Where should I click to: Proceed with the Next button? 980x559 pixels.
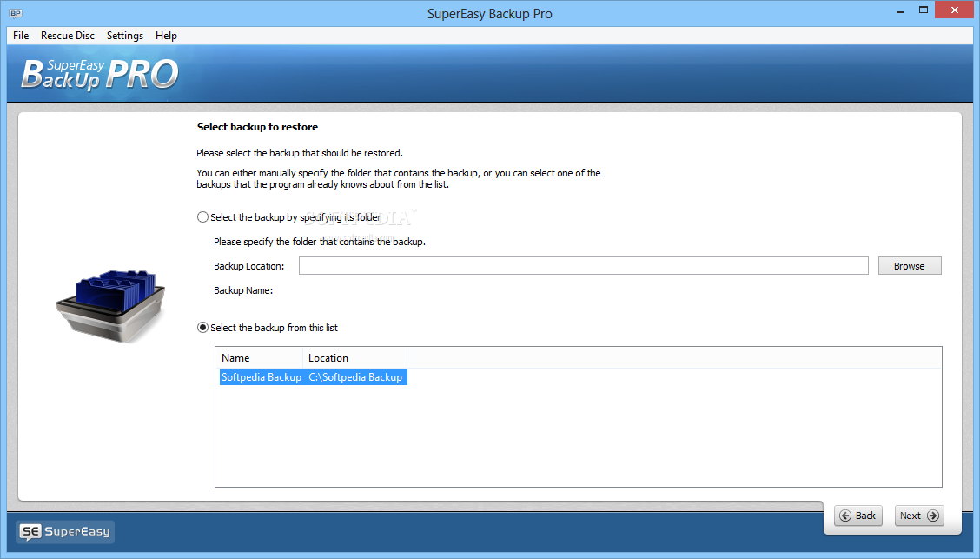pyautogui.click(x=919, y=516)
